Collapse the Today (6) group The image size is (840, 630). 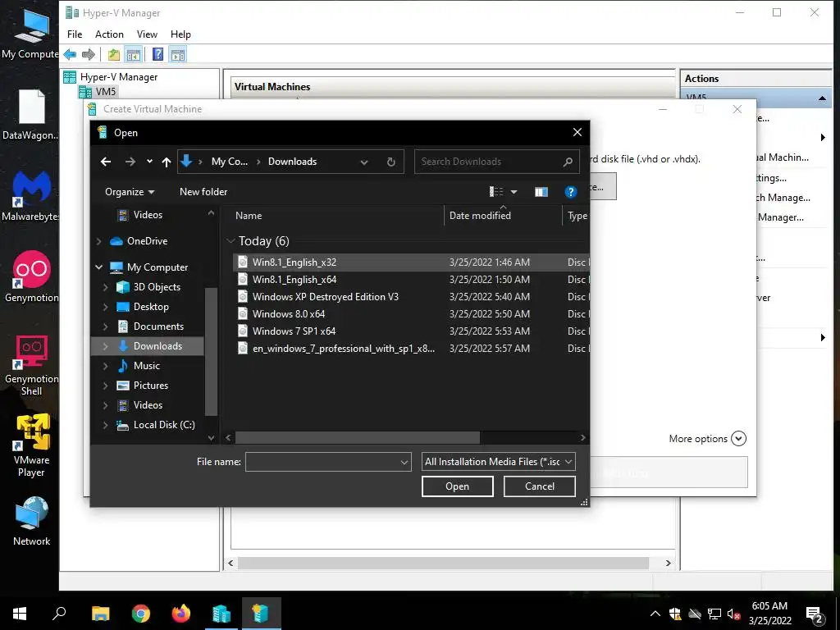coord(231,241)
